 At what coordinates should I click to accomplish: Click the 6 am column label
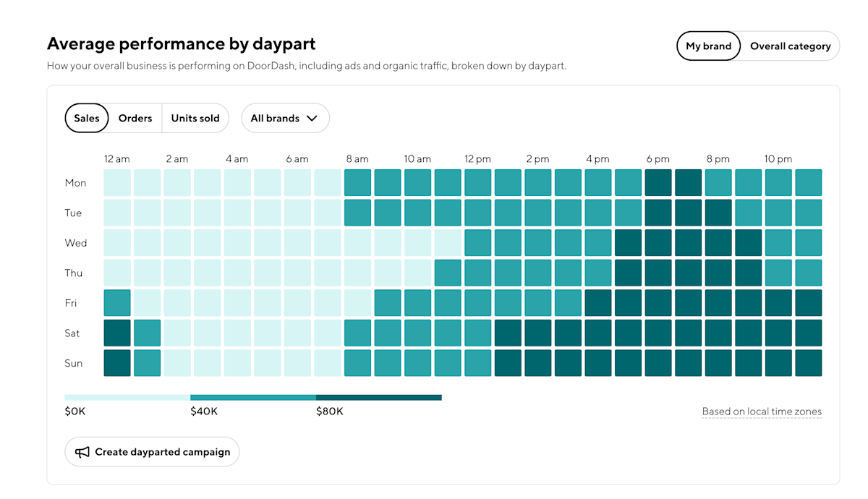tap(297, 159)
